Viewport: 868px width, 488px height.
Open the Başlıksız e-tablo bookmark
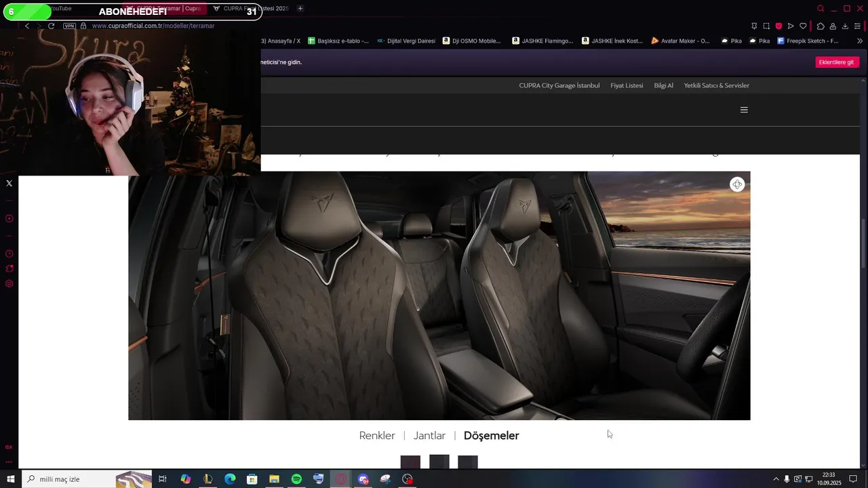338,41
